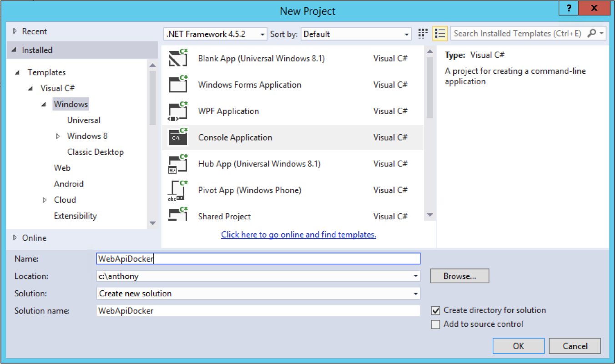Click tree panel scroll down arrow
The height and width of the screenshot is (364, 616).
tap(153, 223)
